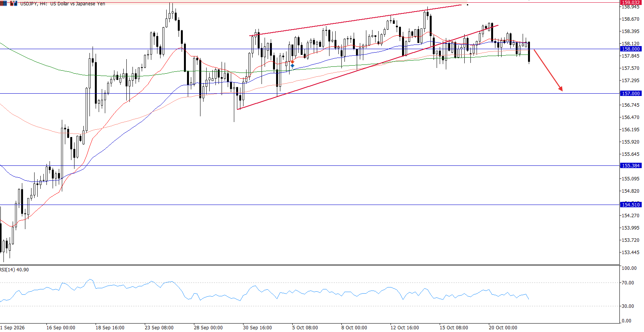Select the 158.000 horizontal line price label
644x332 pixels.
click(x=631, y=49)
